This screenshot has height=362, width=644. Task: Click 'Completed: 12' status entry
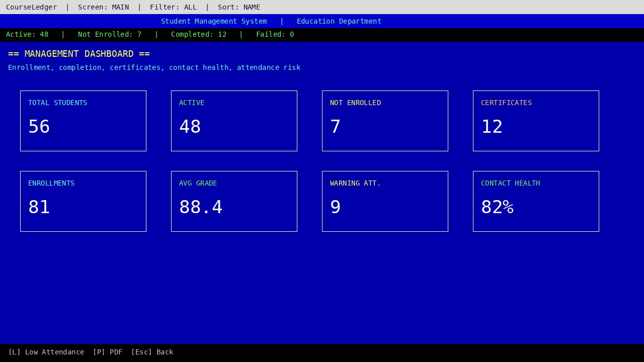[199, 34]
